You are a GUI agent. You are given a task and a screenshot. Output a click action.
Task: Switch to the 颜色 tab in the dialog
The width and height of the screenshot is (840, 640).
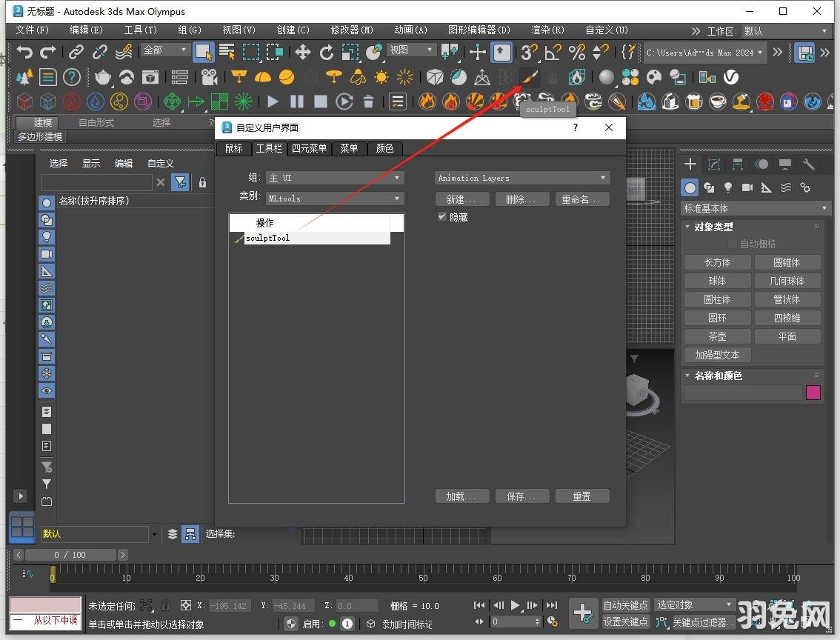[x=384, y=148]
